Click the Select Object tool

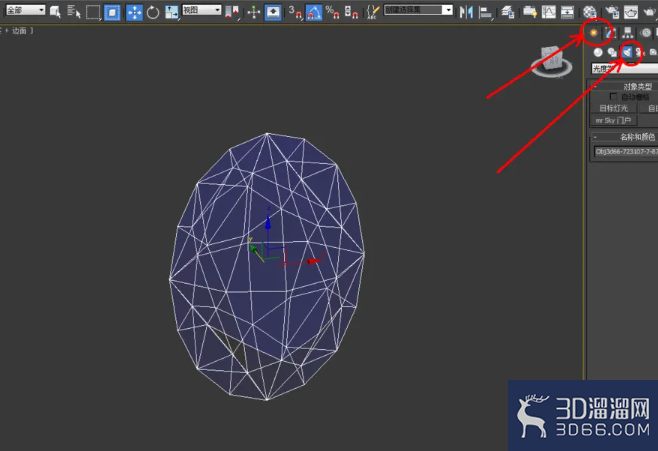click(x=55, y=12)
